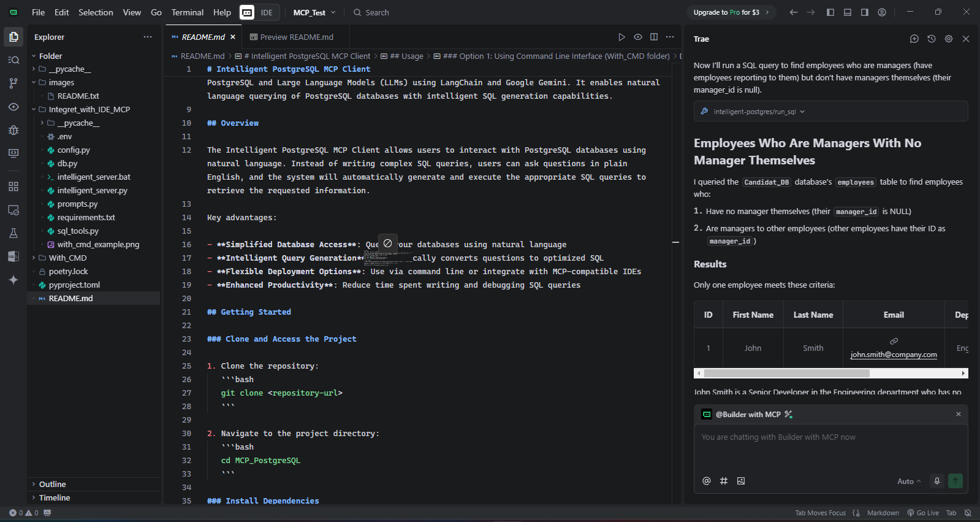This screenshot has width=980, height=522.
Task: Send the chat message
Action: coord(955,481)
